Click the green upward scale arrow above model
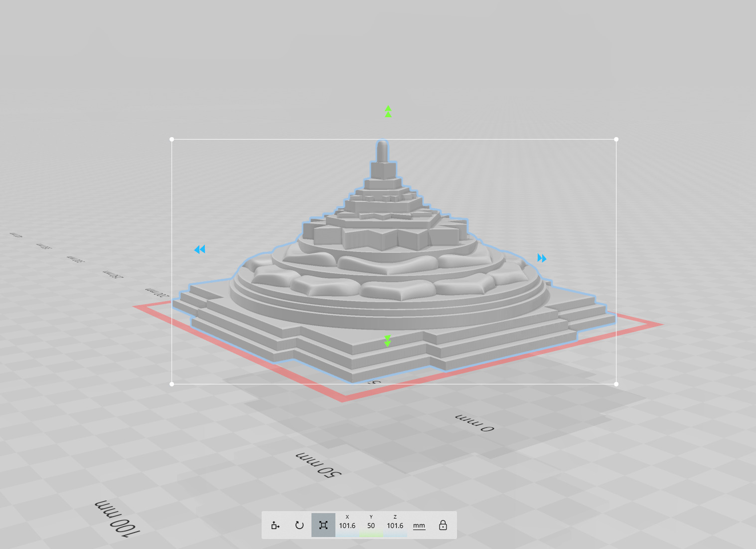 pyautogui.click(x=388, y=112)
